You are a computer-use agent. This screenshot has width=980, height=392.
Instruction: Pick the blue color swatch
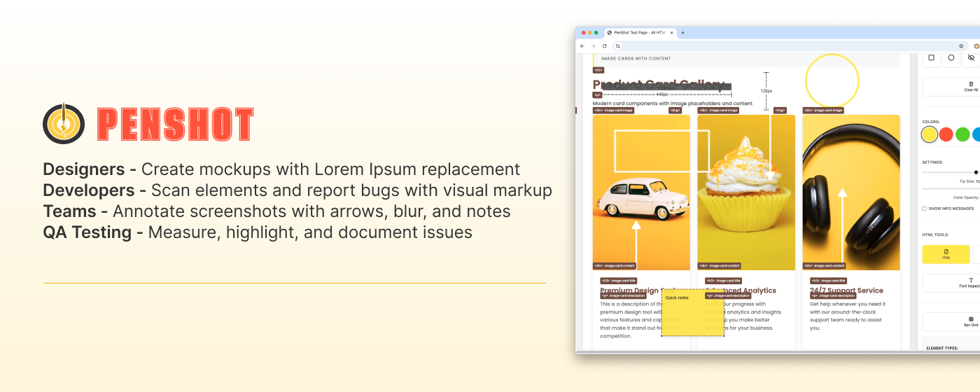click(x=976, y=134)
